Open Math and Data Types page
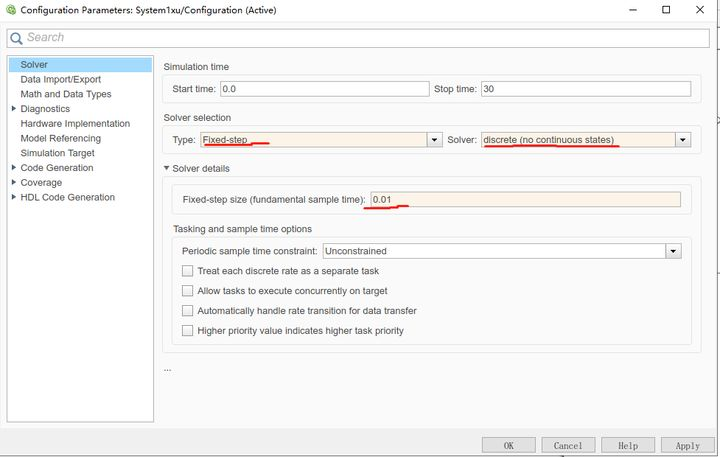This screenshot has width=720, height=457. tap(66, 94)
